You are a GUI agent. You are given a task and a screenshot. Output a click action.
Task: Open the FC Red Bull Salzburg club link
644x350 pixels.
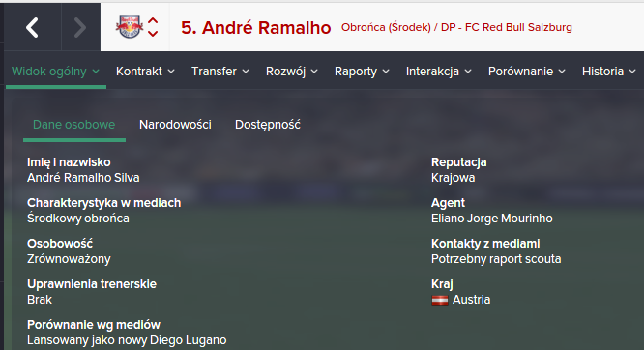coord(518,27)
